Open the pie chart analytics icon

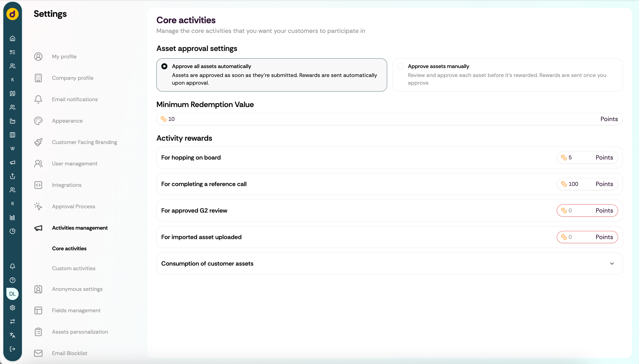click(13, 231)
